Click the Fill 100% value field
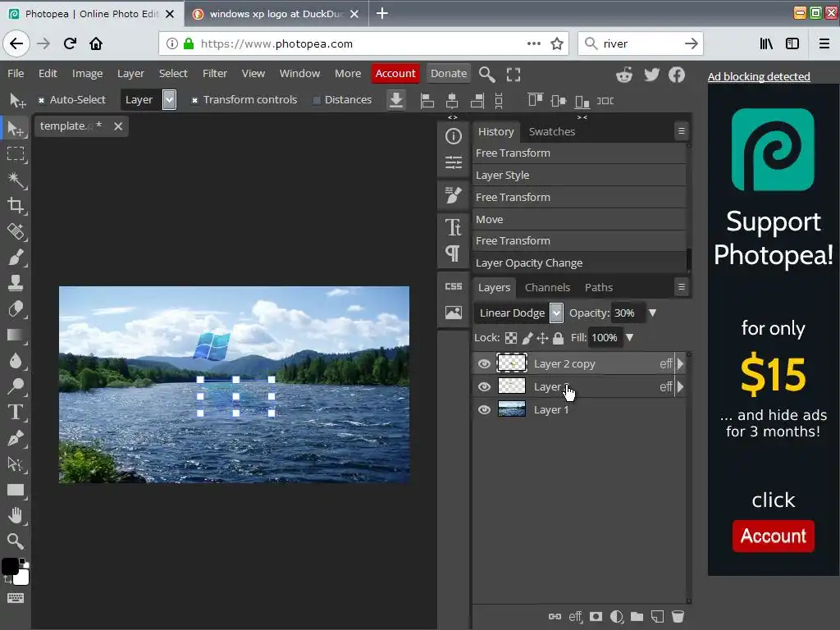Screen dimensions: 840x630 tap(605, 337)
